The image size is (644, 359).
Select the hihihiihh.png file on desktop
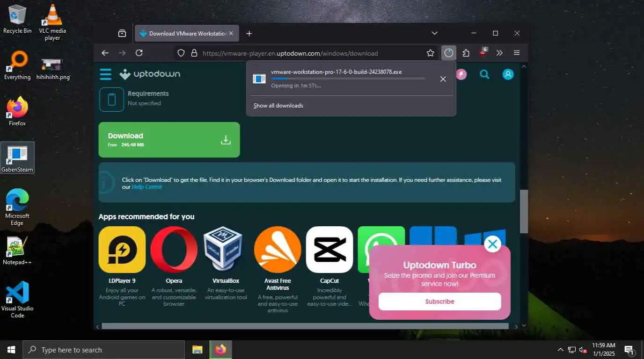click(x=52, y=69)
